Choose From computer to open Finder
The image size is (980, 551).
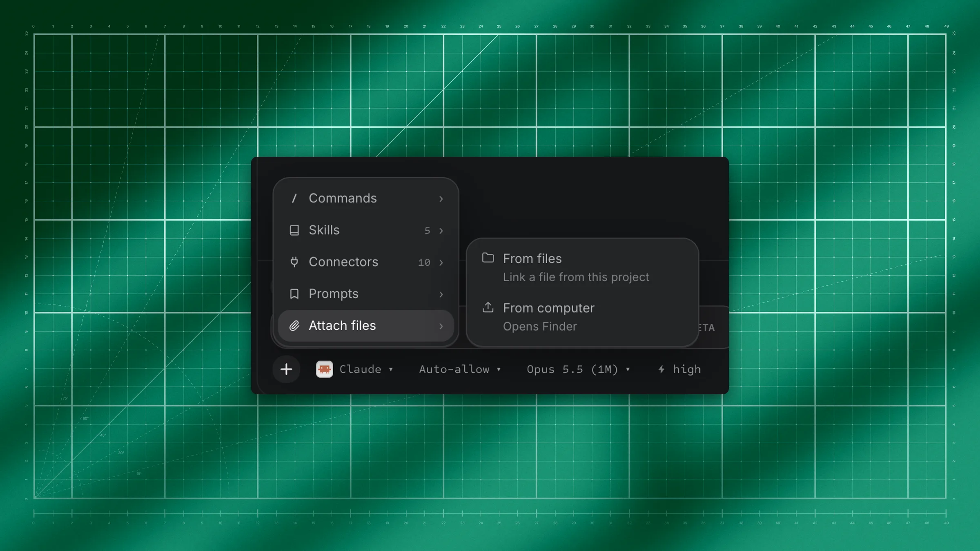pyautogui.click(x=582, y=317)
